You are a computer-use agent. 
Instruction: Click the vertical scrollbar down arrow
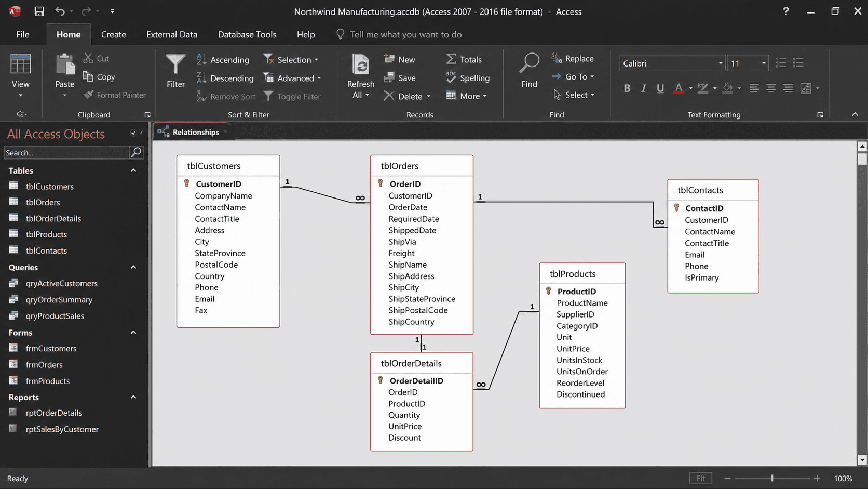pos(862,460)
